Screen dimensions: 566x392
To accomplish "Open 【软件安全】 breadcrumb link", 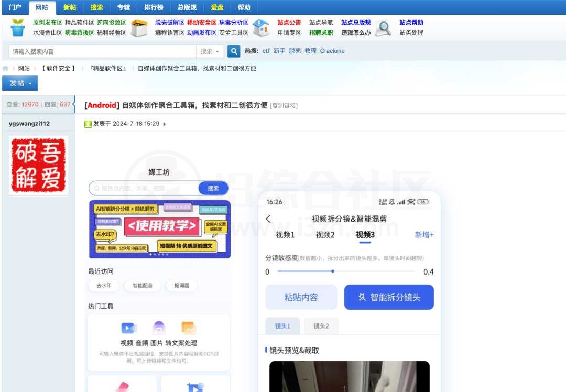I will (59, 68).
